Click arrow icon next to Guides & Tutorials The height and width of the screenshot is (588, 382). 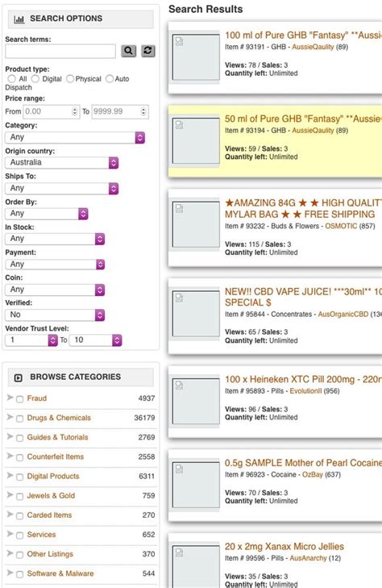coord(10,436)
